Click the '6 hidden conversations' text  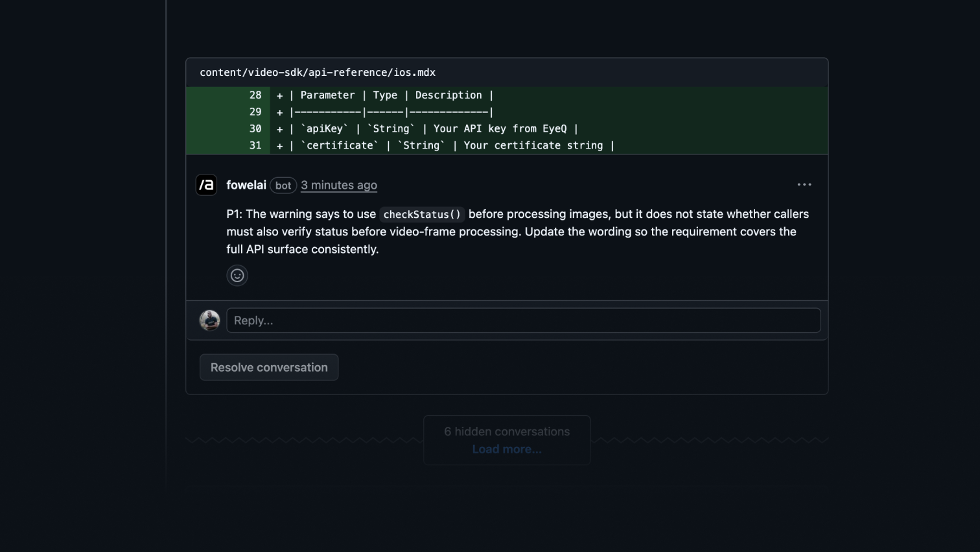click(x=507, y=431)
